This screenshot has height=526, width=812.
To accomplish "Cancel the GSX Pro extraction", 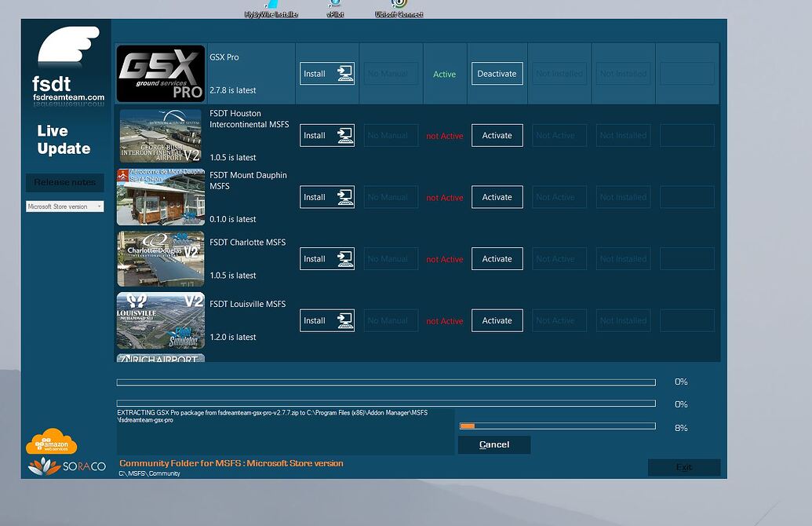I will coord(494,444).
